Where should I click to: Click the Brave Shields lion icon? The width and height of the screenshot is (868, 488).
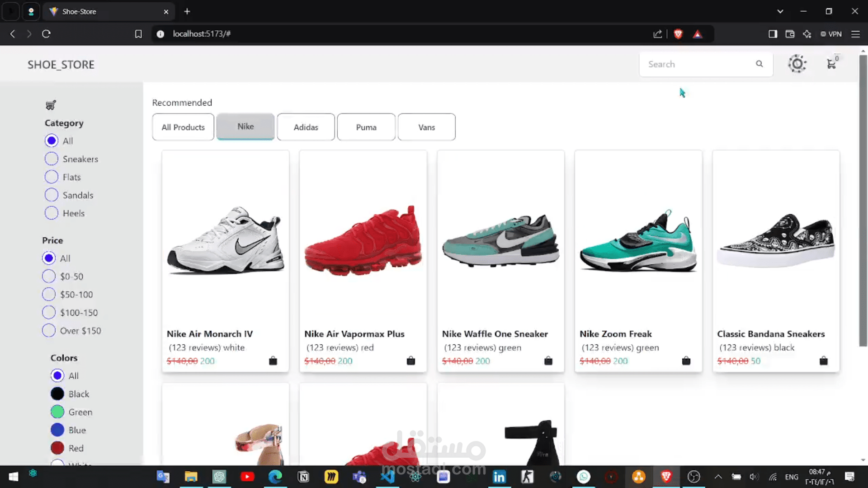click(x=678, y=34)
